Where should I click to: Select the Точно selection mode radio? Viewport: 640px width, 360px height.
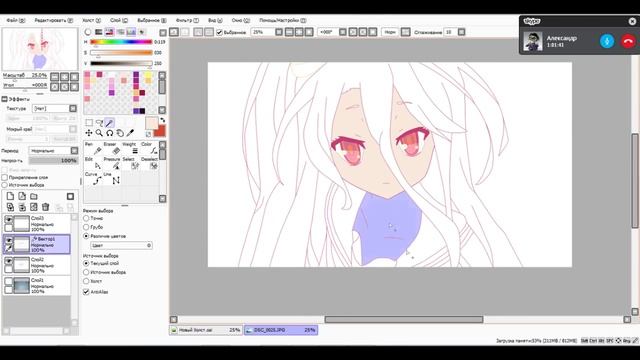click(86, 218)
